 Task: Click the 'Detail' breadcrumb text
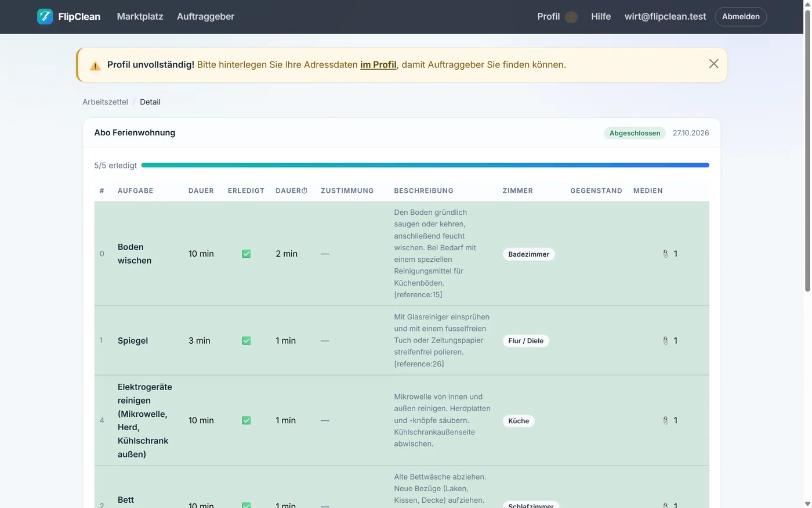[x=150, y=102]
